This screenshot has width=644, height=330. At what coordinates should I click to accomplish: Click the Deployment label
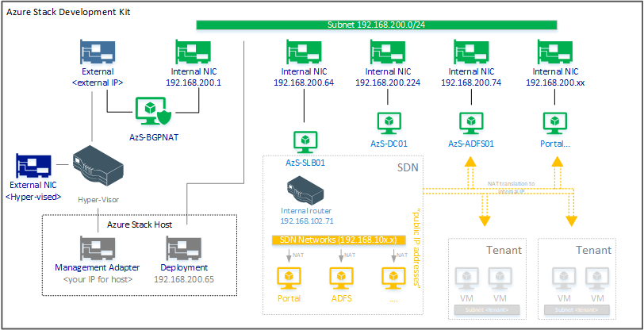tap(184, 267)
